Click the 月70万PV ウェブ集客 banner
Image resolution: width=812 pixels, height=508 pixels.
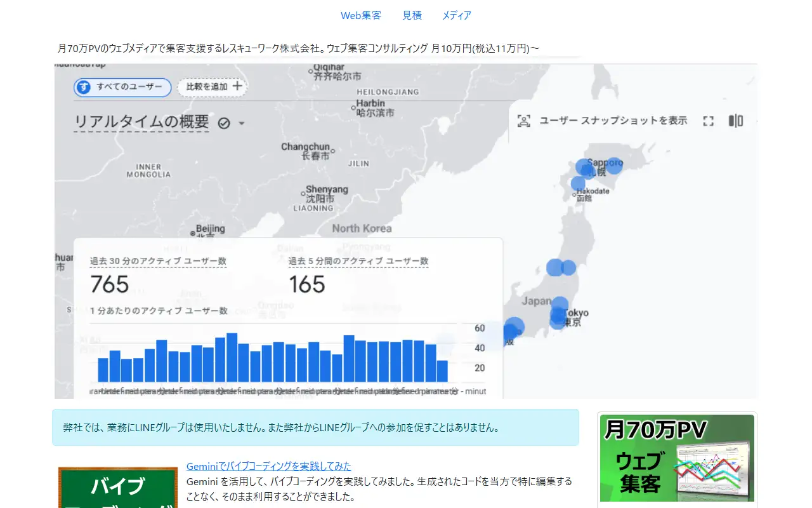click(677, 458)
